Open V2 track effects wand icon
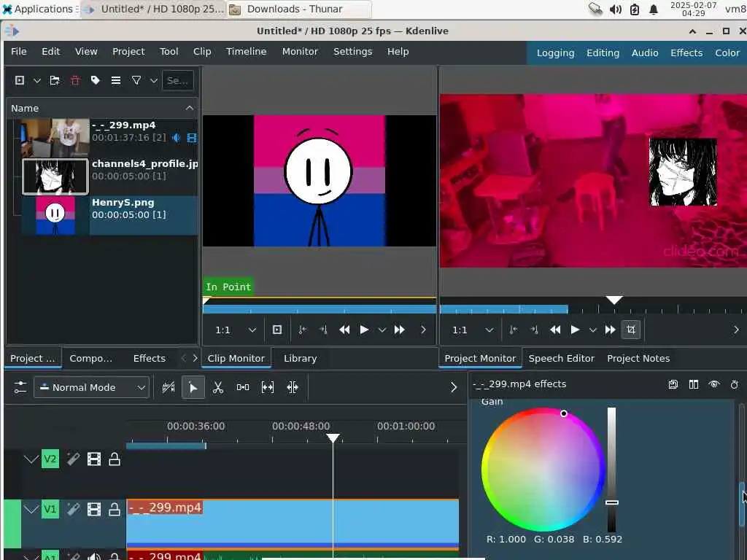The image size is (747, 560). click(73, 459)
